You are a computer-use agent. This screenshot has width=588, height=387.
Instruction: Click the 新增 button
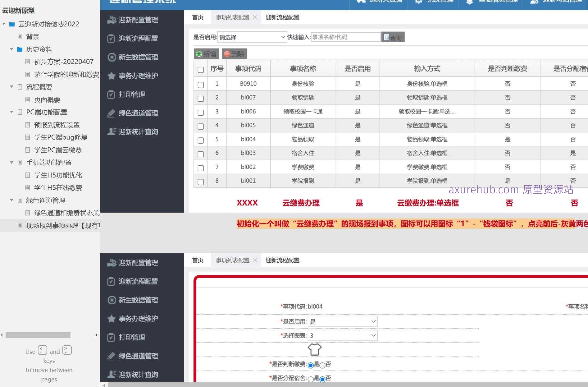[206, 53]
